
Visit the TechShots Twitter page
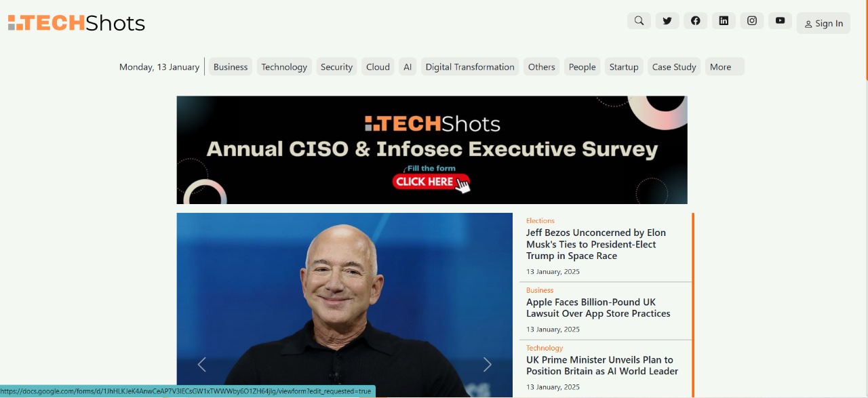click(x=667, y=21)
